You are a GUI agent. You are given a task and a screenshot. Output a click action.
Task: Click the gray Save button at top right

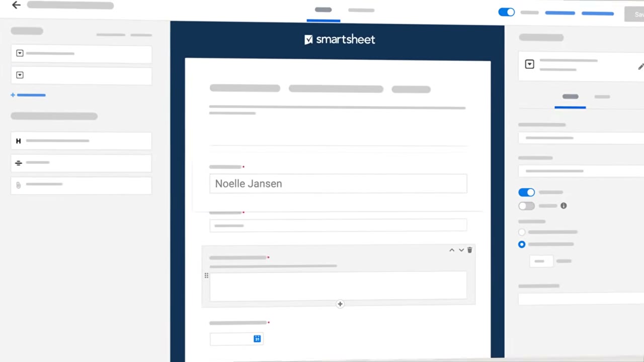click(635, 14)
